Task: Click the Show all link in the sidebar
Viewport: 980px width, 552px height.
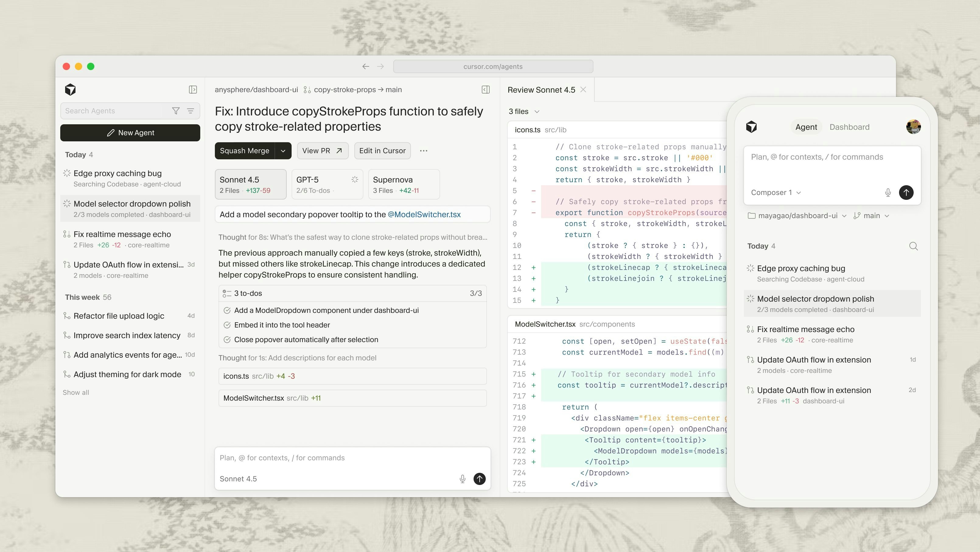Action: point(75,392)
